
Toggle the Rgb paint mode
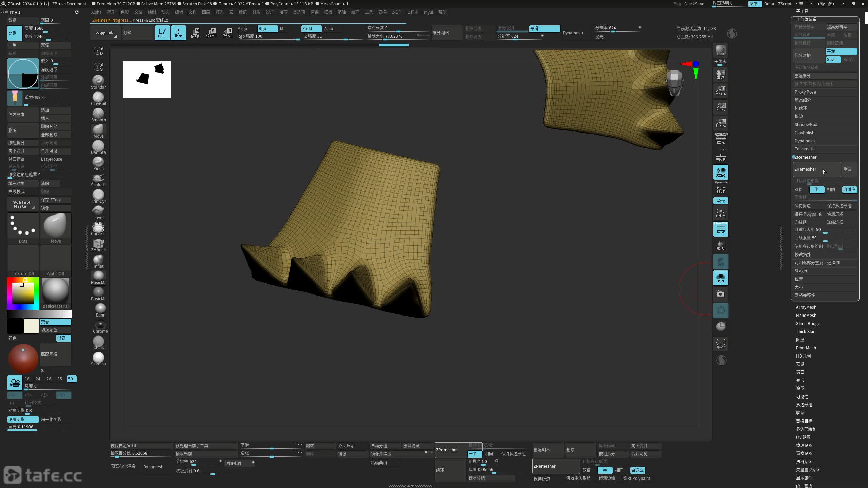267,28
